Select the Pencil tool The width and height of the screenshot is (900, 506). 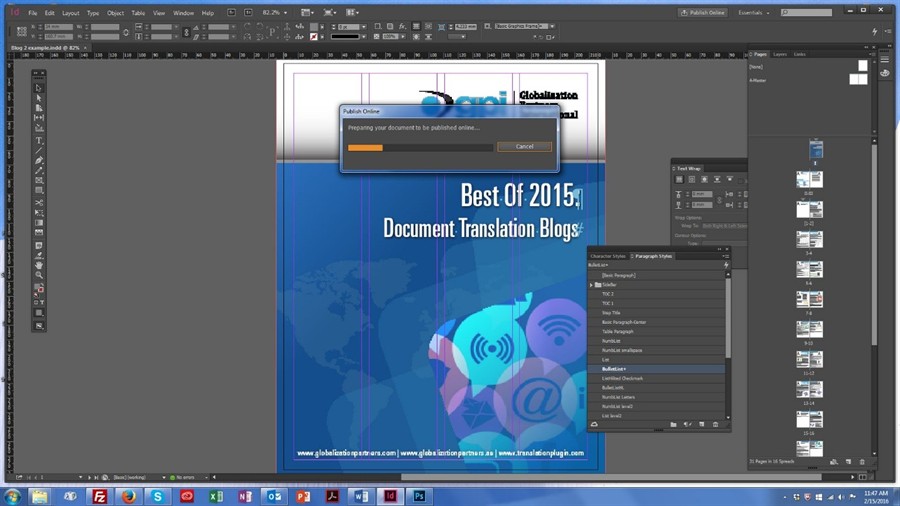(x=38, y=170)
